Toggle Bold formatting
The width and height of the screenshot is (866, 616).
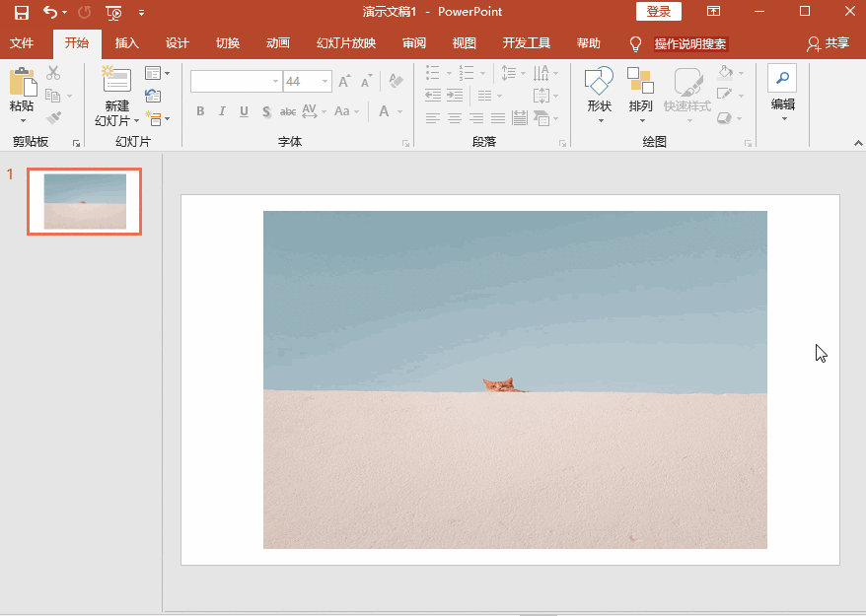200,111
